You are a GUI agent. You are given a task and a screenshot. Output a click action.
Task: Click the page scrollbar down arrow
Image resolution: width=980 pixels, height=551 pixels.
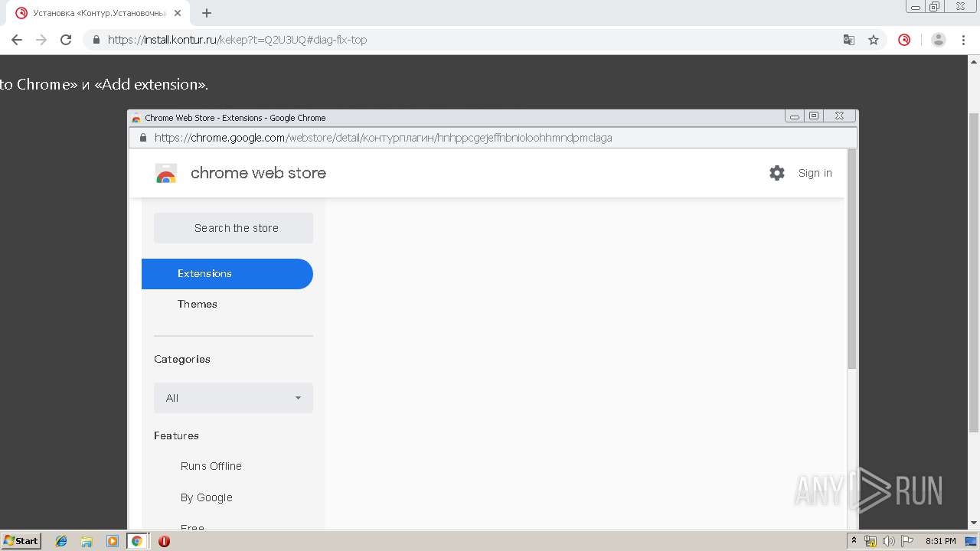974,523
